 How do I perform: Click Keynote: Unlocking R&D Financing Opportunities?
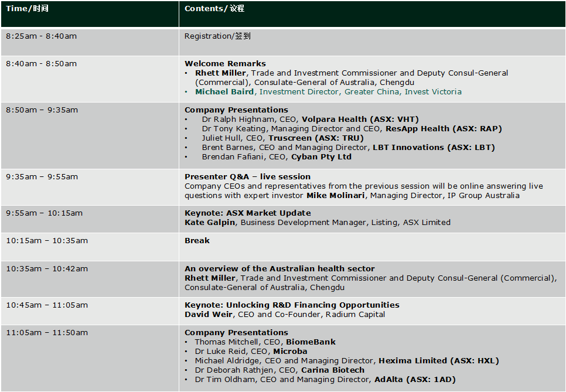click(292, 305)
